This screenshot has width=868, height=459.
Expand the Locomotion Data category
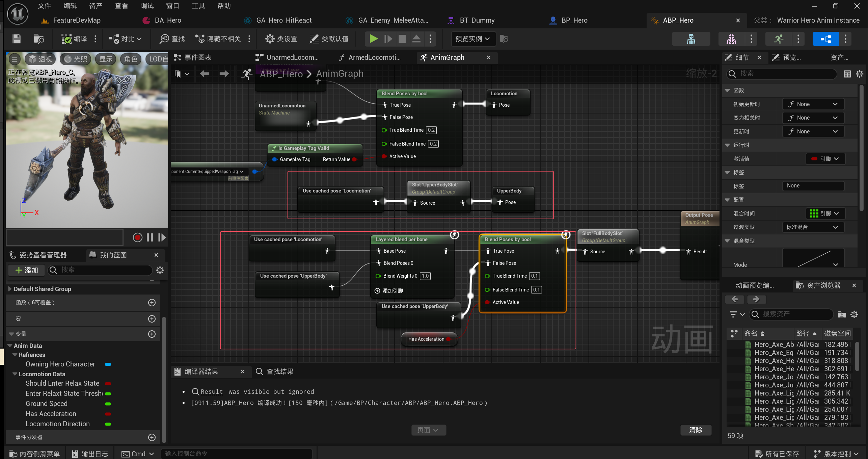[15, 374]
